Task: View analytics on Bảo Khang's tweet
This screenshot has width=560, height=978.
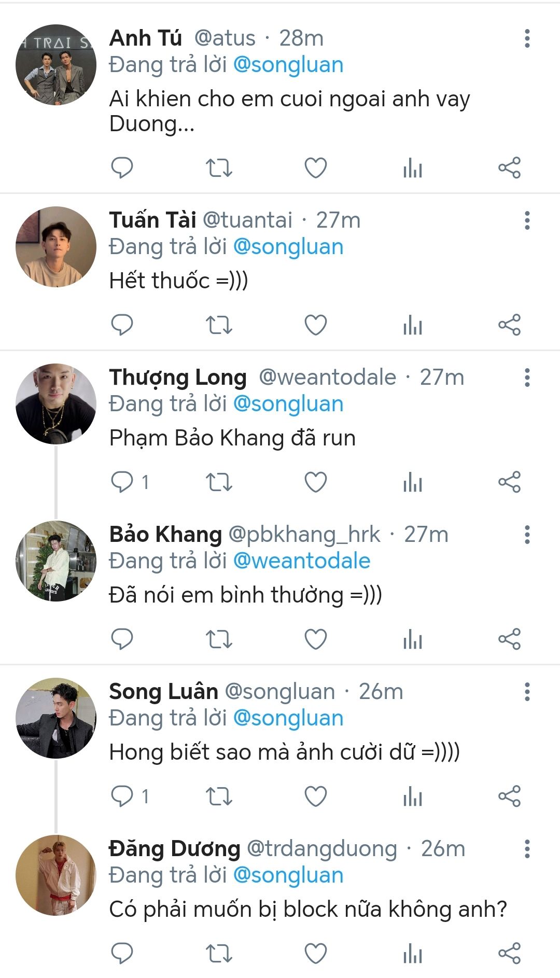Action: [413, 639]
